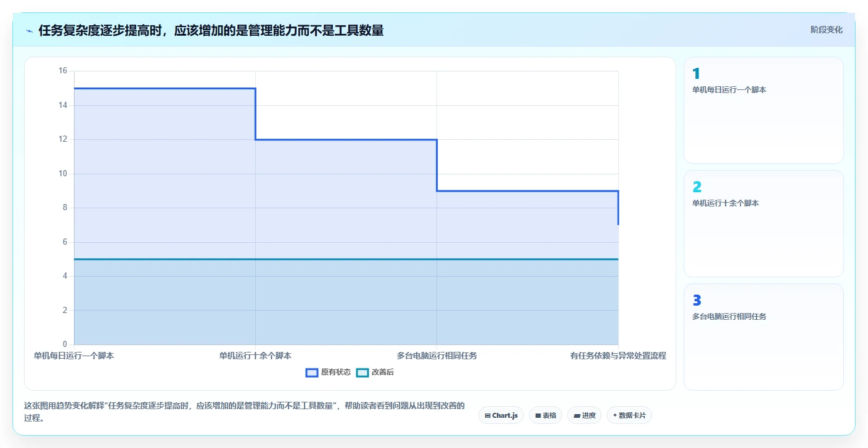
Task: Click the large number 2 in second card
Action: pyautogui.click(x=697, y=187)
